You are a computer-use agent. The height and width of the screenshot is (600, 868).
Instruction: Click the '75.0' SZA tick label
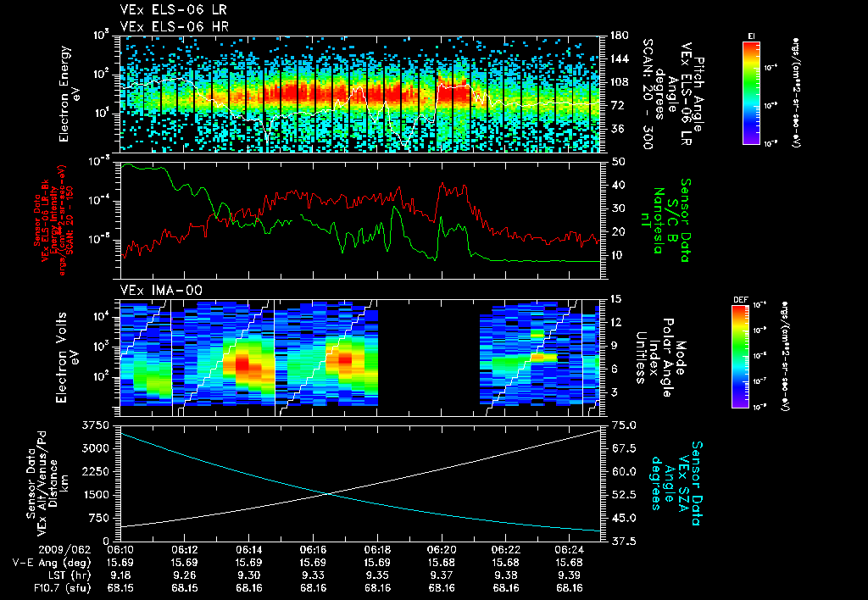click(624, 425)
